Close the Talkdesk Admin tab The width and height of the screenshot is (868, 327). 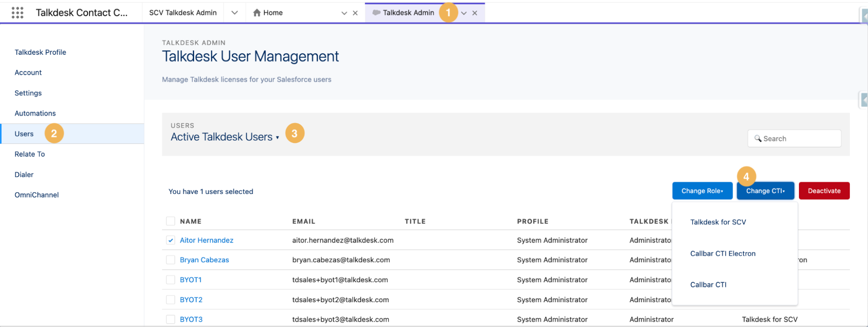[x=475, y=13]
